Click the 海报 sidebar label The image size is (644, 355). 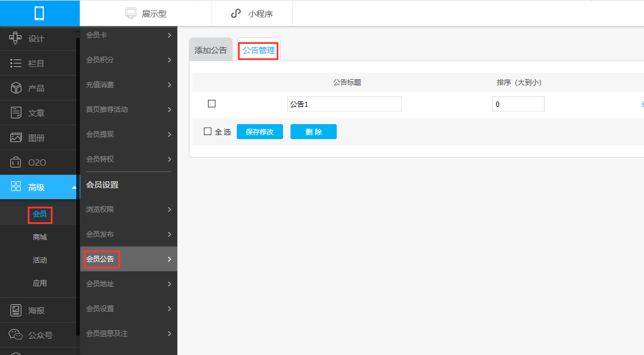pos(36,311)
